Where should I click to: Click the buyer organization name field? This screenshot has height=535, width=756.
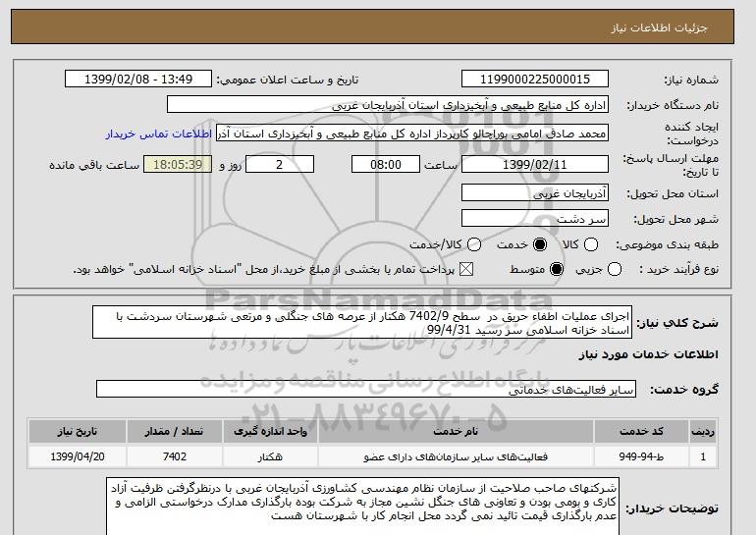[x=388, y=105]
